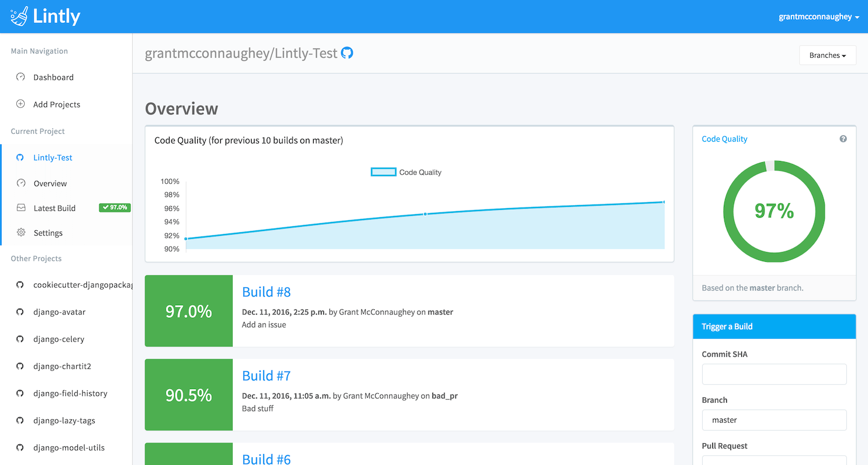Toggle the Code Quality chart legend
The width and height of the screenshot is (868, 465).
(x=406, y=172)
